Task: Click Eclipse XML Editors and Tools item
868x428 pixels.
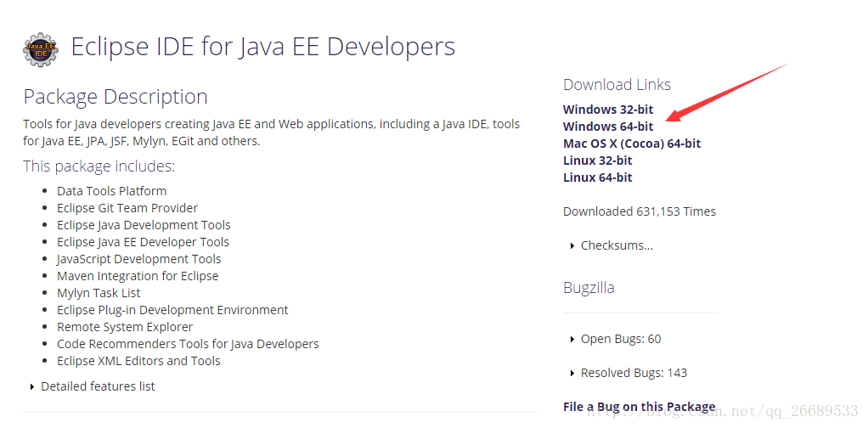Action: coord(138,361)
